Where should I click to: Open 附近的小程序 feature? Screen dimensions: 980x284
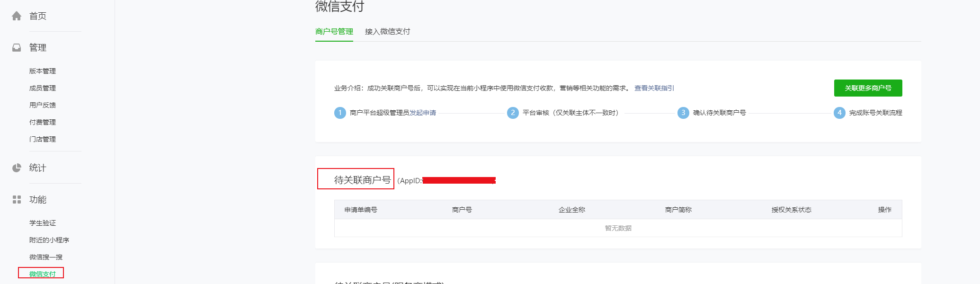point(49,240)
